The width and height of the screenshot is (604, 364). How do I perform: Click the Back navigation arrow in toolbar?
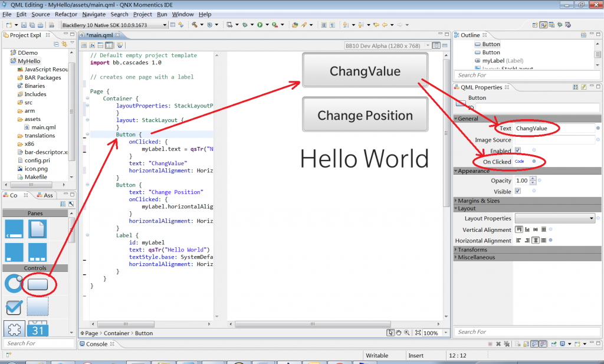coord(385,25)
